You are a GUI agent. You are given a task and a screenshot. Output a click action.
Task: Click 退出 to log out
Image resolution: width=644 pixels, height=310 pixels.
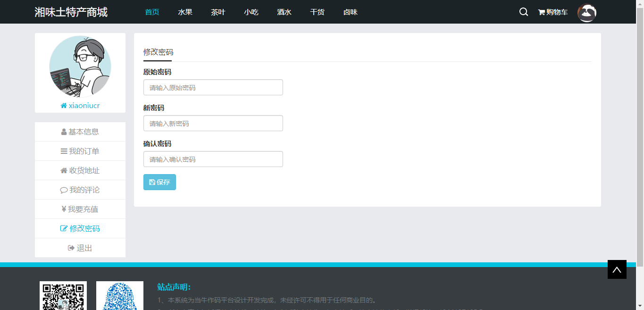pyautogui.click(x=80, y=248)
